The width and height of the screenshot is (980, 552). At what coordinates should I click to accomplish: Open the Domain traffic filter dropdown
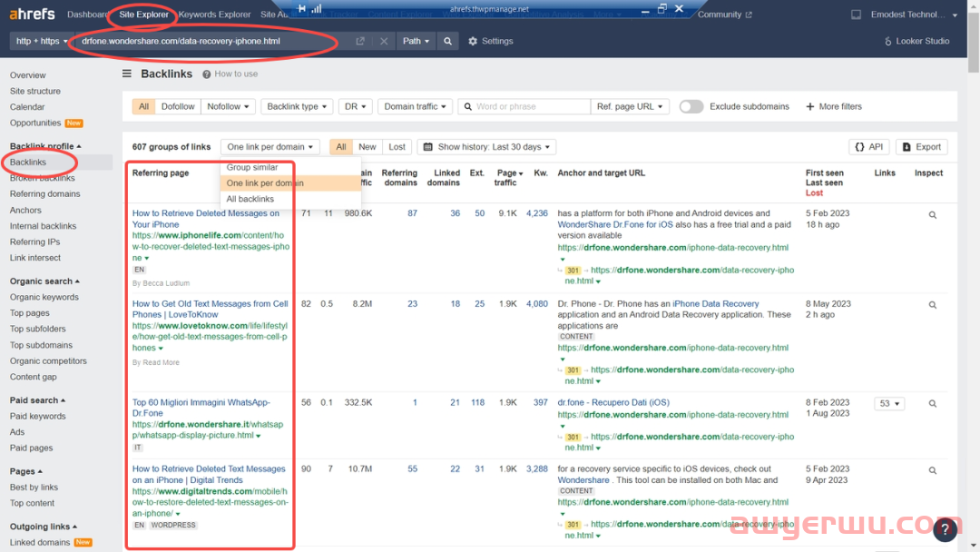(x=415, y=106)
